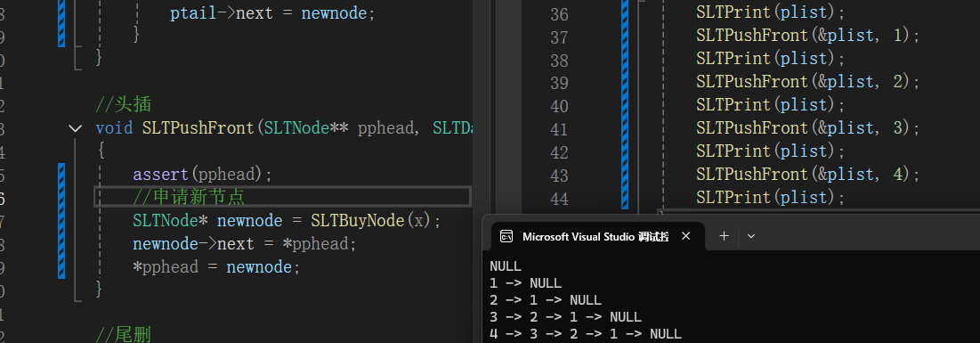Click 'SLTPrint(plist);' on line 36
980x343 pixels.
(x=771, y=12)
